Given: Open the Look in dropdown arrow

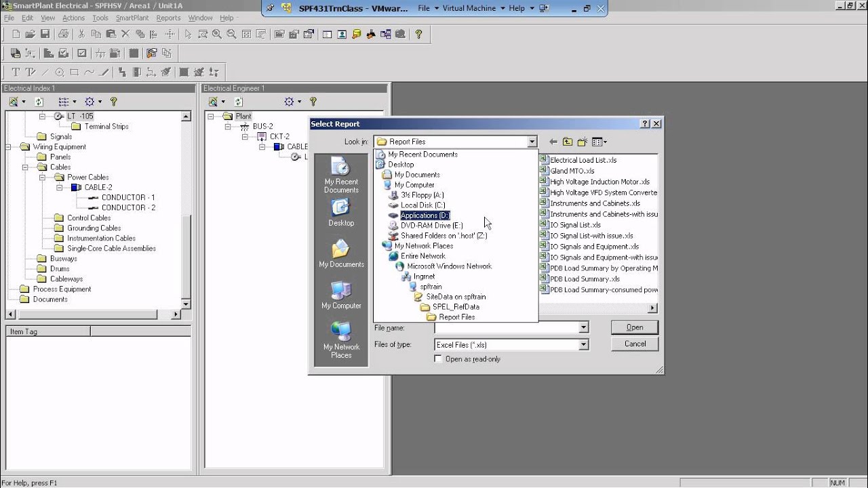Looking at the screenshot, I should 532,142.
